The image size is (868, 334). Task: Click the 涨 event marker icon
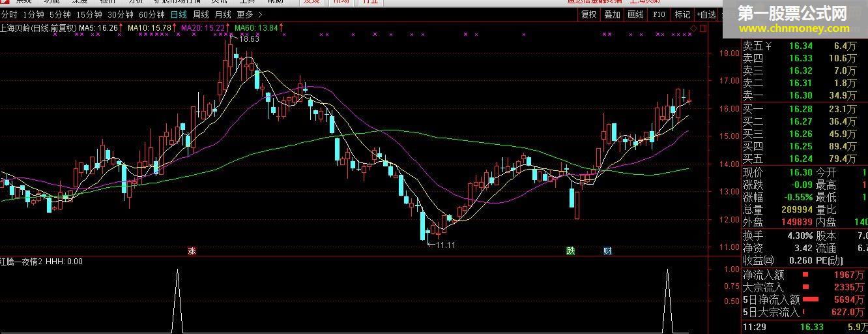click(192, 250)
